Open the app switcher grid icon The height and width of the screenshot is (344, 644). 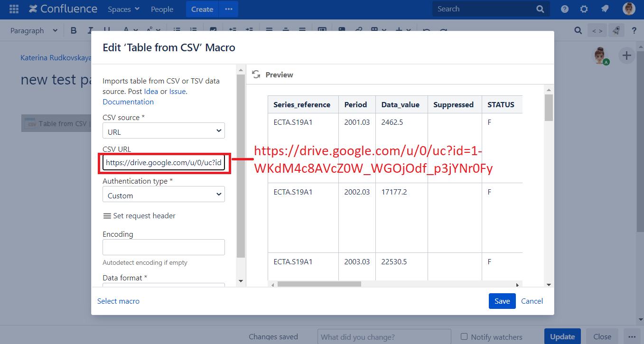(x=14, y=9)
